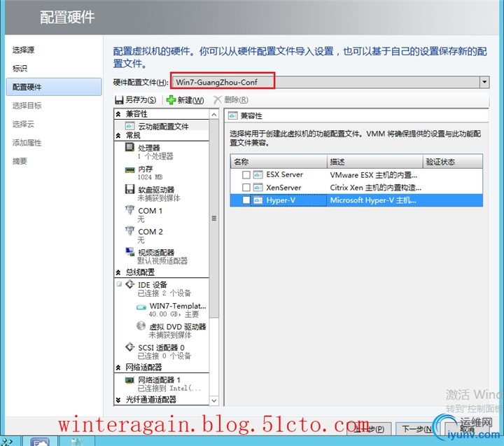
Task: Click the 另存为(S) button
Action: pyautogui.click(x=136, y=100)
